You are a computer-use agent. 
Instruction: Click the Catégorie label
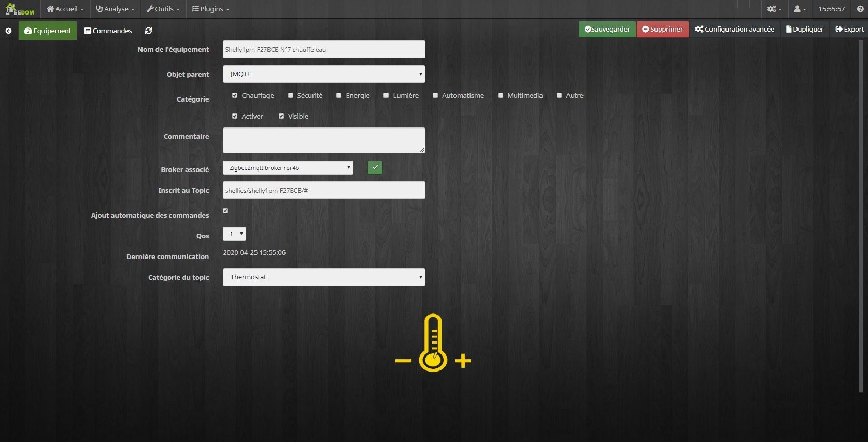coord(193,99)
